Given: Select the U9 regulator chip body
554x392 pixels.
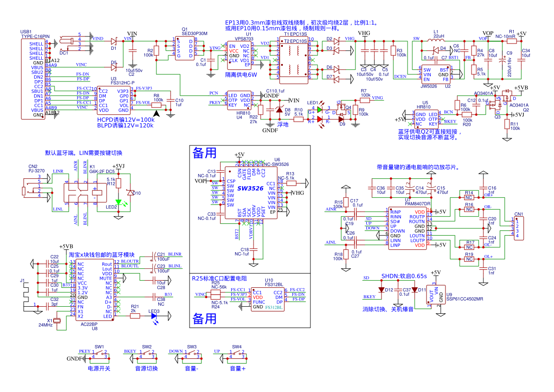Looking at the screenshot, I should click(436, 295).
